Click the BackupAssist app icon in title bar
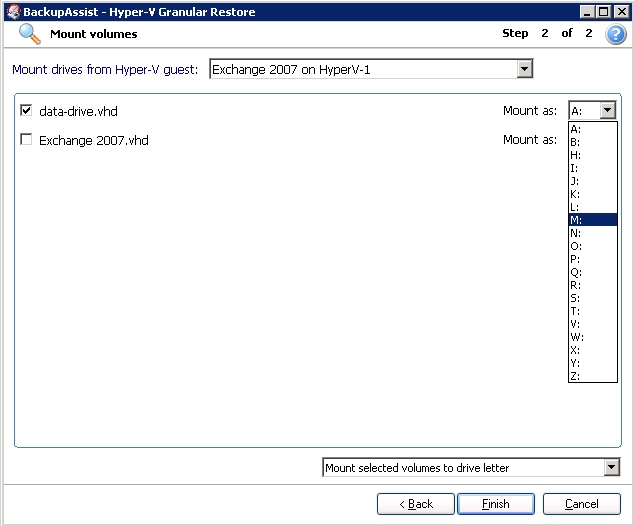The width and height of the screenshot is (634, 526). point(13,11)
